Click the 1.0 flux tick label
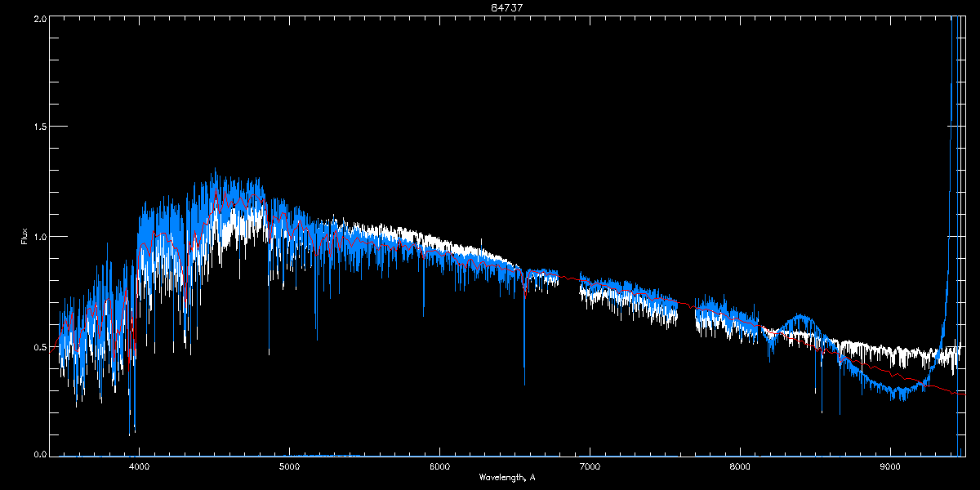980x490 pixels. coord(38,237)
